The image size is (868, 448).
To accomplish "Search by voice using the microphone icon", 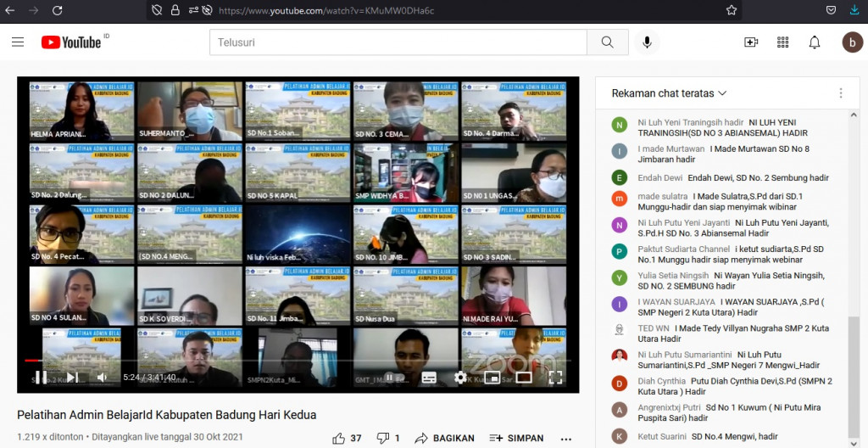I will coord(648,42).
